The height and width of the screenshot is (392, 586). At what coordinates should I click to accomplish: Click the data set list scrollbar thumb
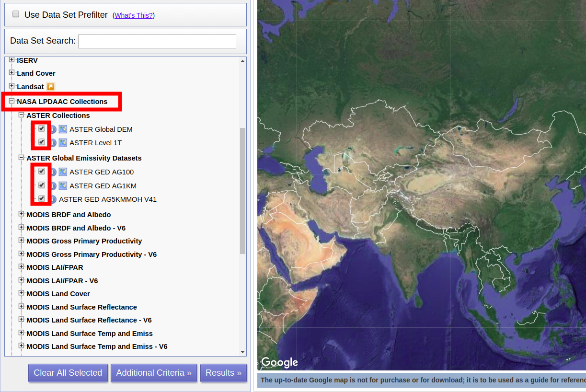[243, 191]
